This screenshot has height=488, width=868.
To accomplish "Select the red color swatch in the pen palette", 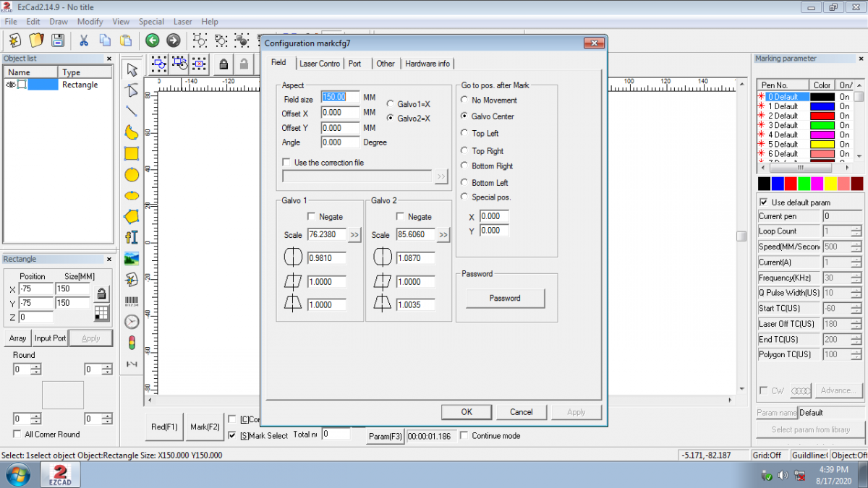I will click(791, 184).
